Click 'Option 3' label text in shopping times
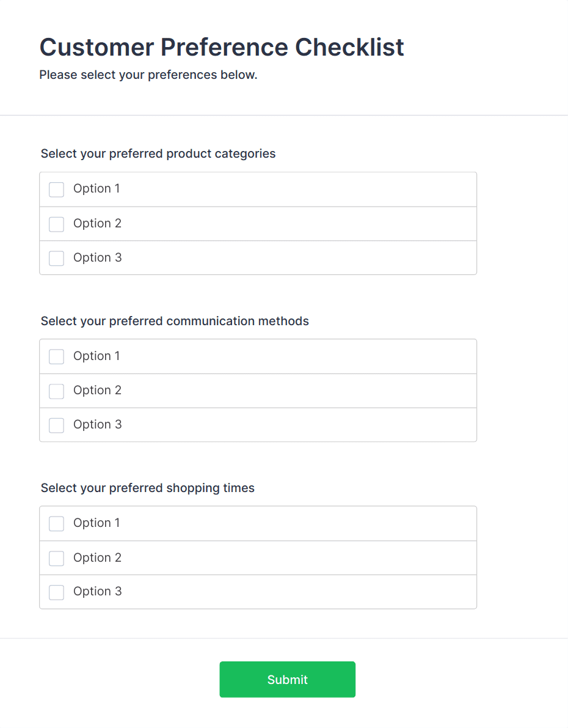568x728 pixels. point(97,591)
